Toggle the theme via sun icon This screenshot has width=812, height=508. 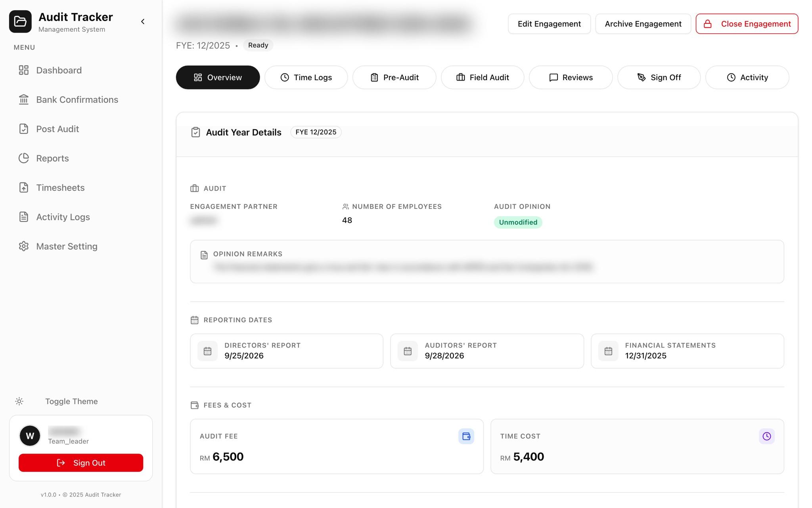pos(19,401)
